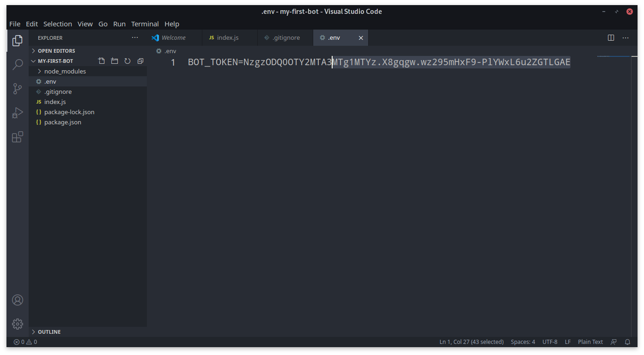This screenshot has height=355, width=644.
Task: Open the File menu
Action: tap(15, 24)
